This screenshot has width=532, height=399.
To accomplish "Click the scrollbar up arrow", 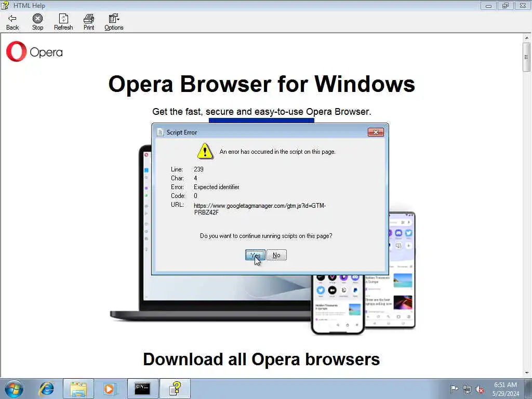I will tap(527, 37).
